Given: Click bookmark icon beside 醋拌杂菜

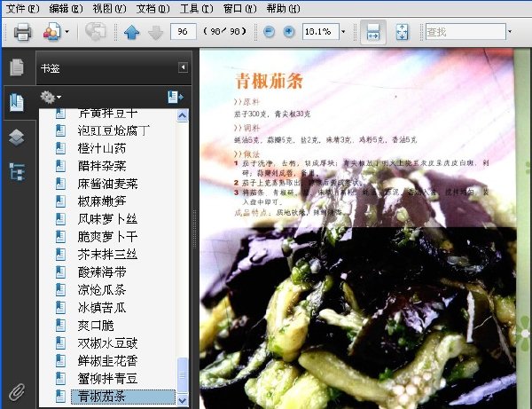Looking at the screenshot, I should pos(60,166).
